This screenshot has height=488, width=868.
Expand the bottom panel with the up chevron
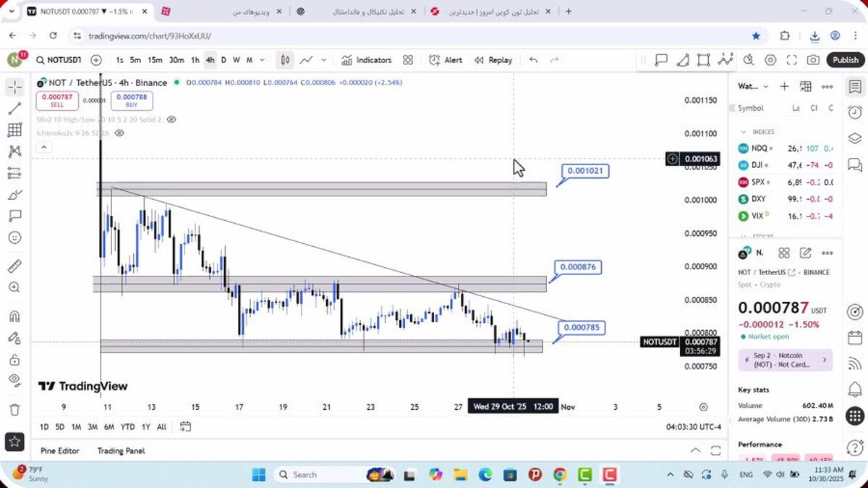(695, 450)
